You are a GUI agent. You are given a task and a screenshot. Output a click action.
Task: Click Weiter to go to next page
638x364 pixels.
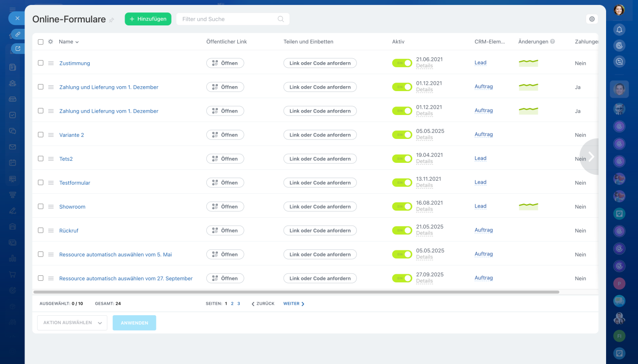click(x=294, y=304)
